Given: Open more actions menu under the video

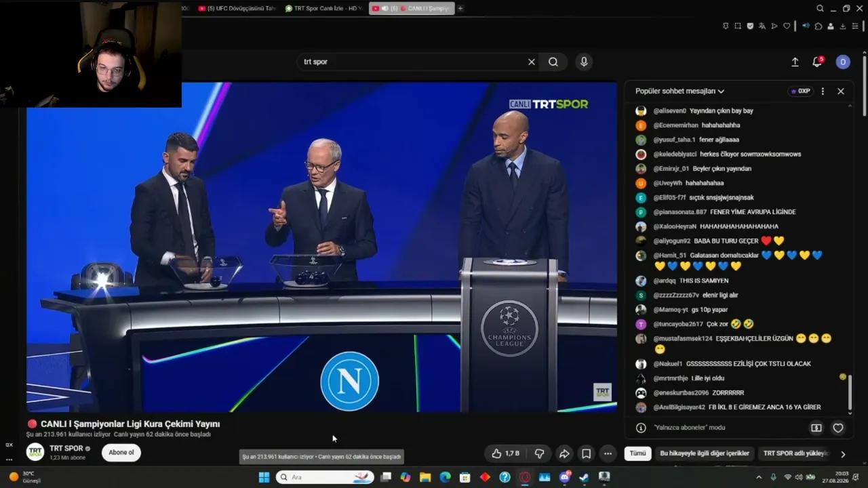Looking at the screenshot, I should 608,453.
